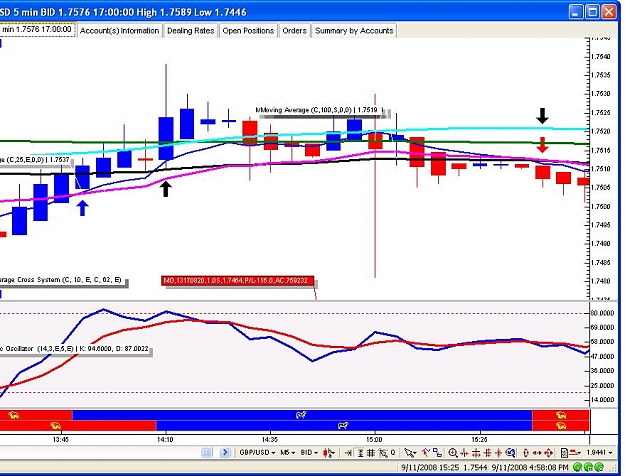Toggle the chart grid icon
The width and height of the screenshot is (625, 476).
tap(371, 452)
